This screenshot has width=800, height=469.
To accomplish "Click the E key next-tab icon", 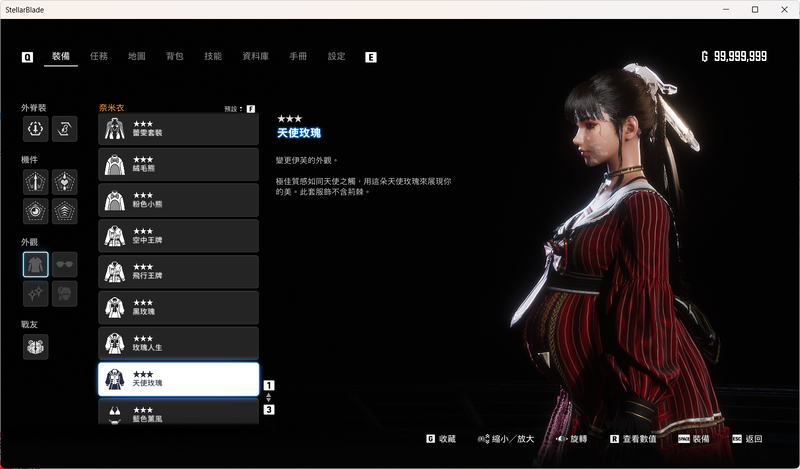I will (371, 57).
